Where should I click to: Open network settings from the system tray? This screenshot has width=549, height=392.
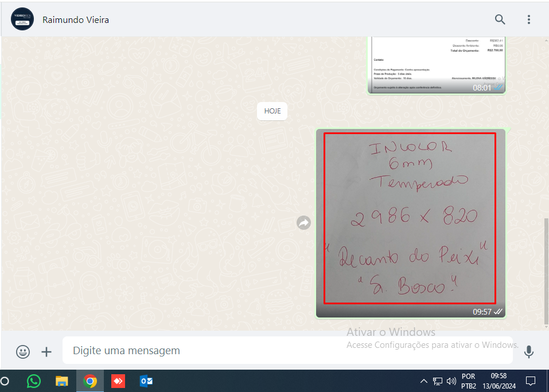point(438,381)
